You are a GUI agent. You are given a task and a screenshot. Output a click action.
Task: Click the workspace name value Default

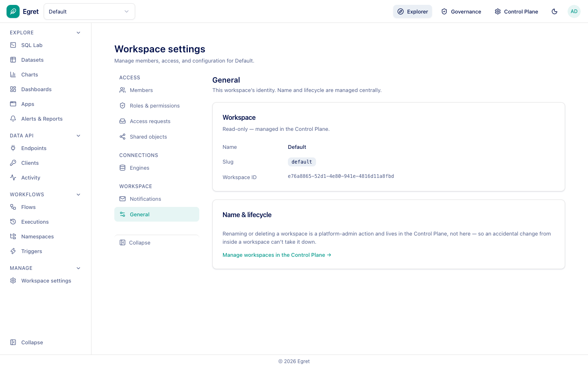click(297, 147)
